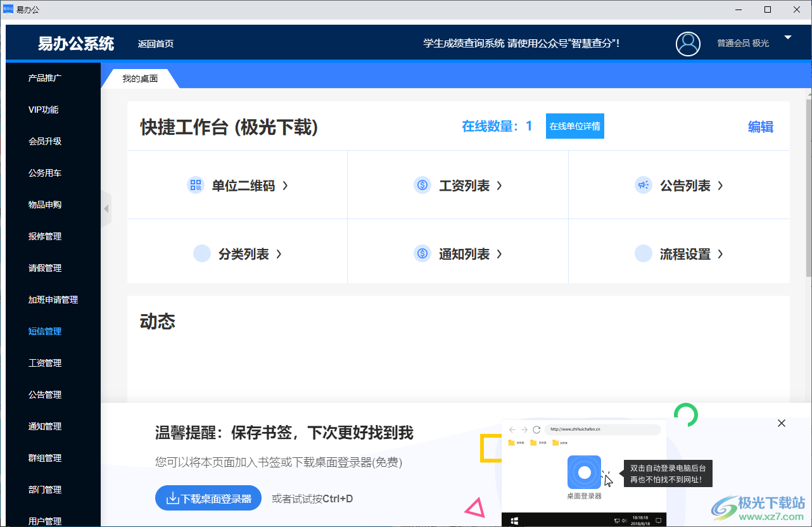Click 普通会员 极光 username text

[743, 43]
